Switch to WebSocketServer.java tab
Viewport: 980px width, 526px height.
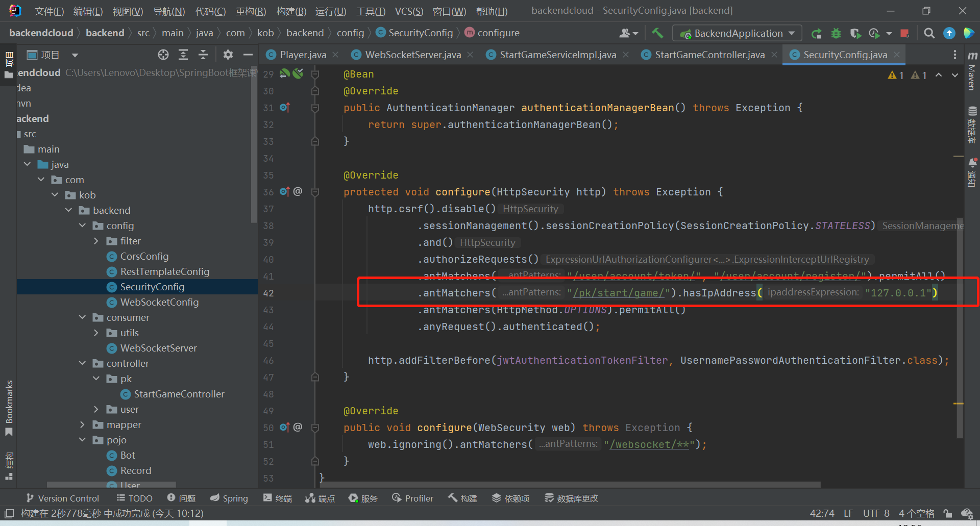coord(413,55)
